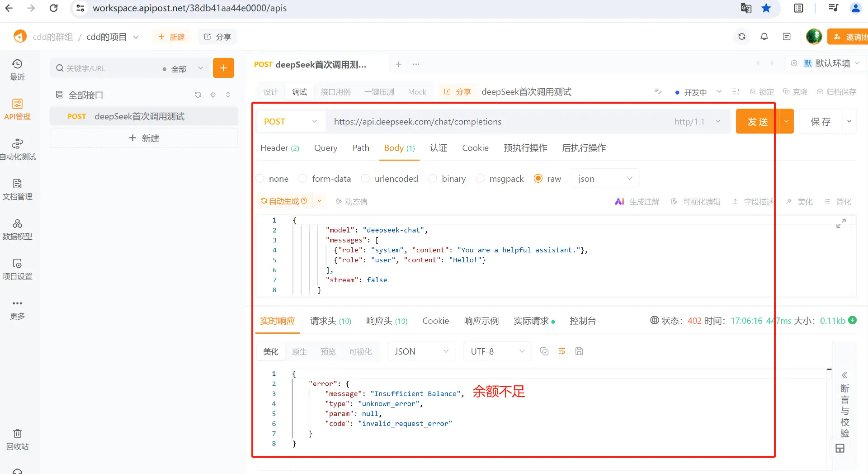Open the 设计 design tab
The height and width of the screenshot is (474, 868).
click(271, 92)
